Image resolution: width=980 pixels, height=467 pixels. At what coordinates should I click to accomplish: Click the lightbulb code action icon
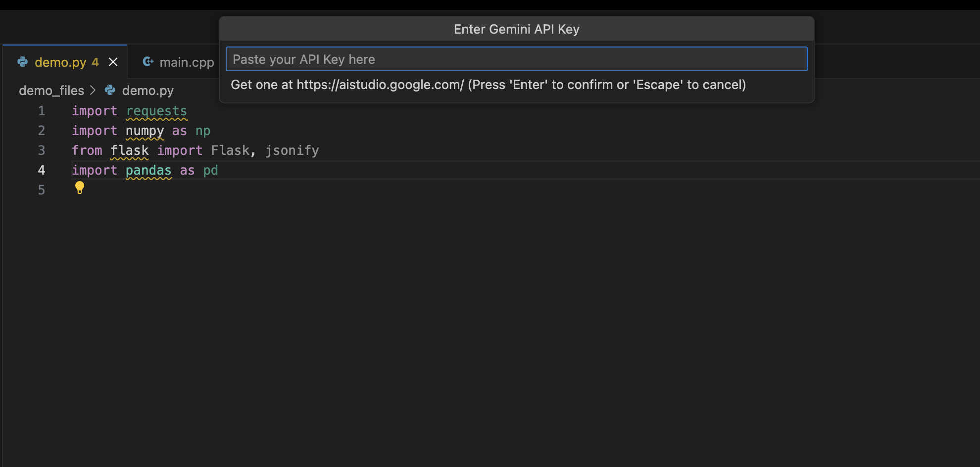click(x=79, y=187)
